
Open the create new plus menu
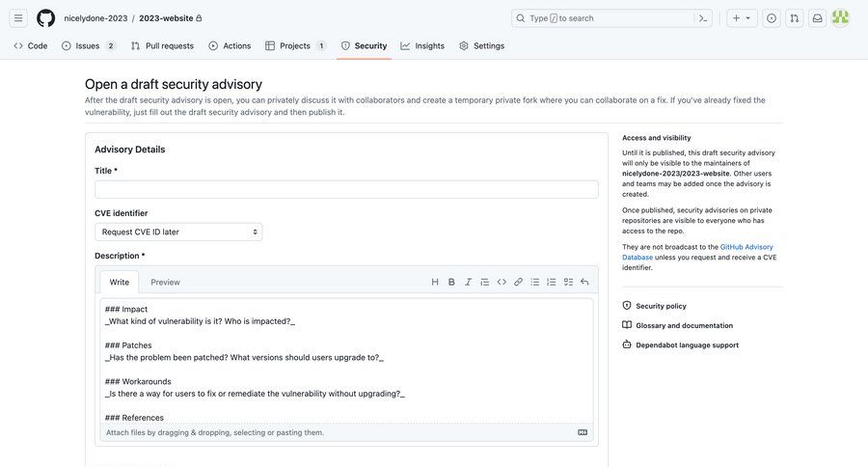coord(742,18)
